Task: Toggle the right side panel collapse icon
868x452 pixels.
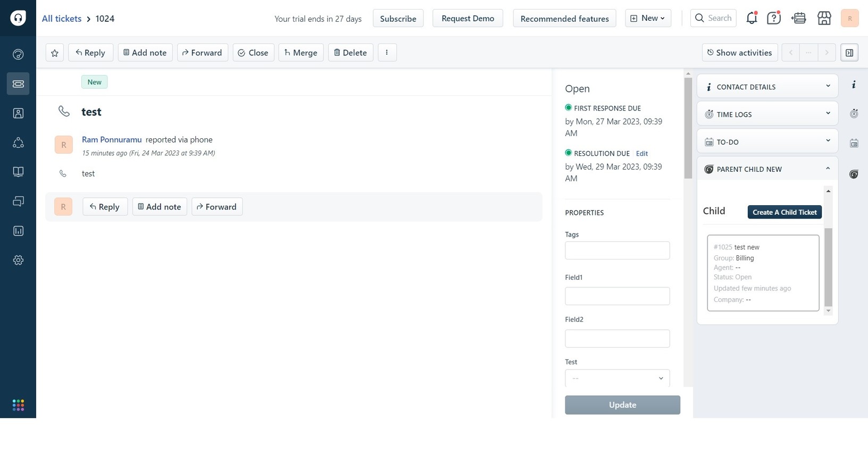Action: 849,53
